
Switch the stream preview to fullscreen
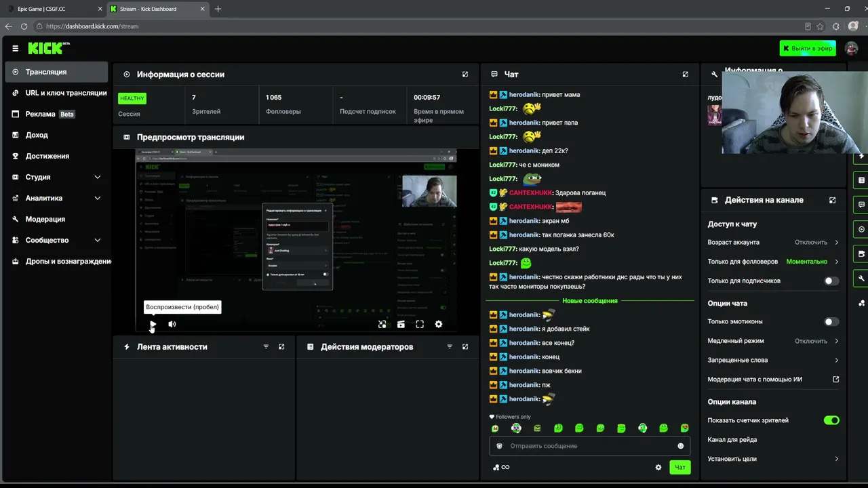pos(420,325)
